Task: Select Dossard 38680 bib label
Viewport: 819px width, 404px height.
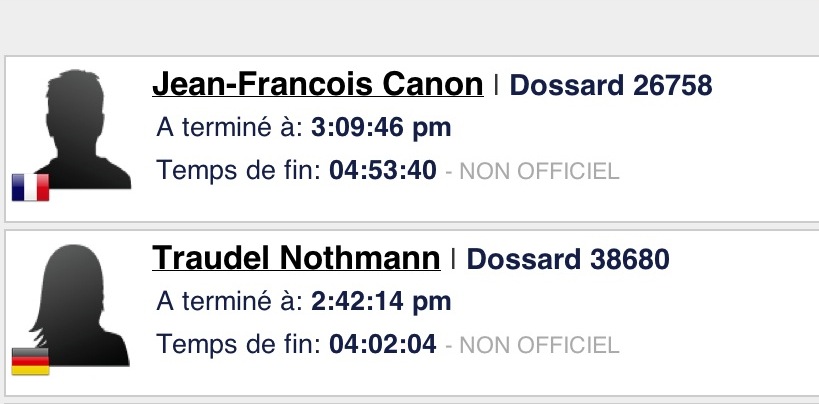Action: pyautogui.click(x=568, y=259)
